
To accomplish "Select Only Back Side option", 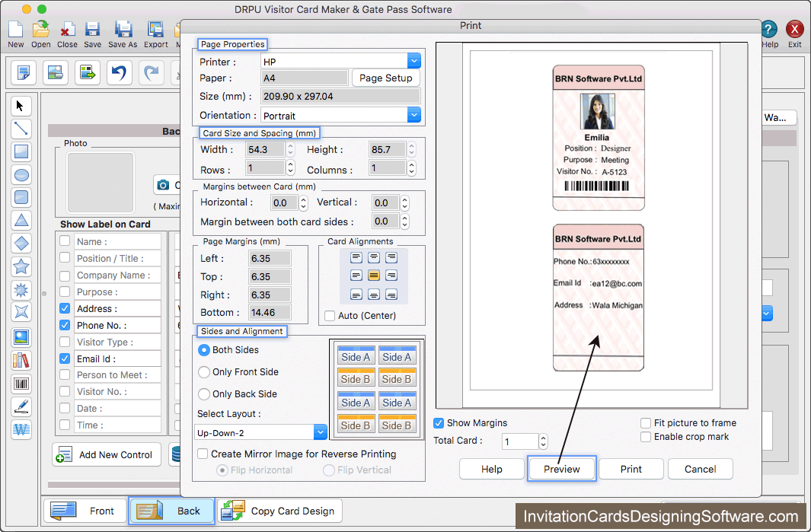I will pos(204,394).
